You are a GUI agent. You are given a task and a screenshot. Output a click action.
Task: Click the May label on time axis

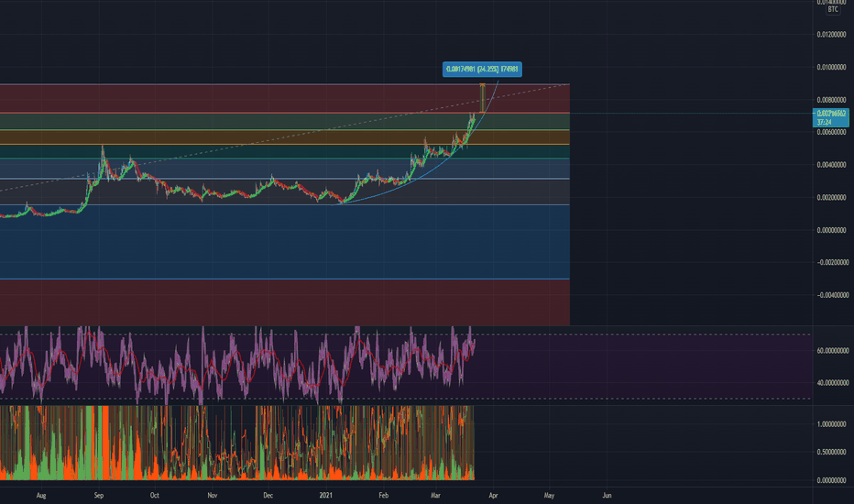point(549,495)
